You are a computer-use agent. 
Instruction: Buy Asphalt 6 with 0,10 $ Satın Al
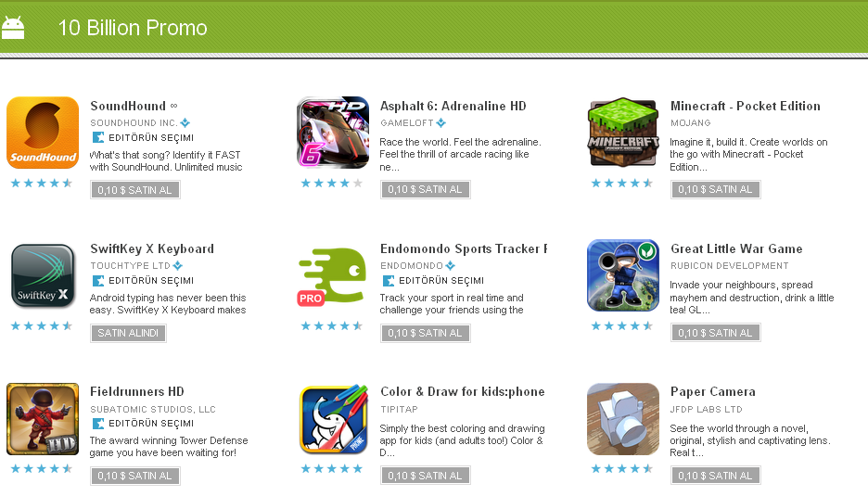(425, 189)
